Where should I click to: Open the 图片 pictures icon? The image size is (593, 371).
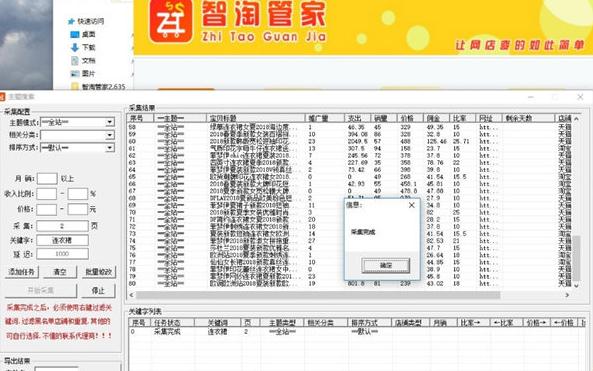[x=75, y=73]
